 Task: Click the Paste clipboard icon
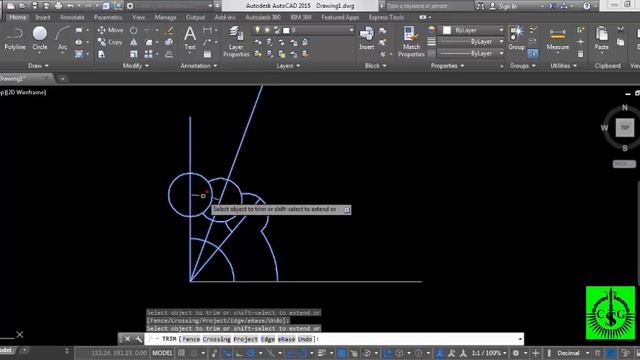601,38
